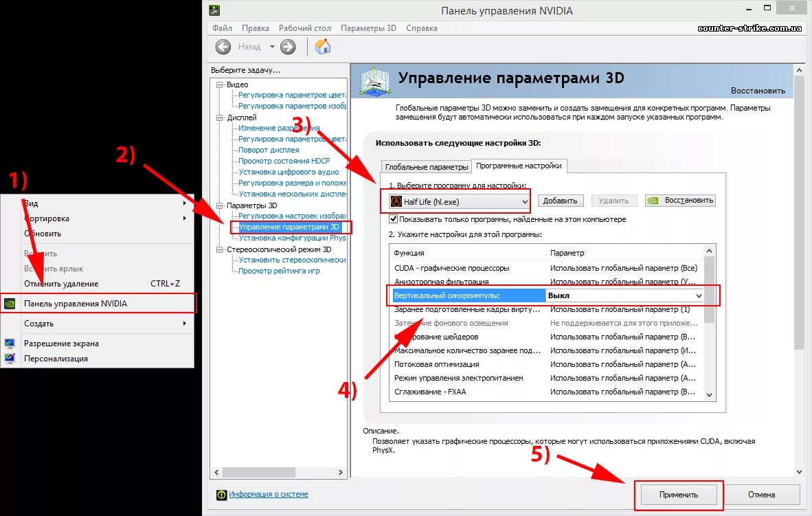
Task: Click the Half Life program icon
Action: 396,201
